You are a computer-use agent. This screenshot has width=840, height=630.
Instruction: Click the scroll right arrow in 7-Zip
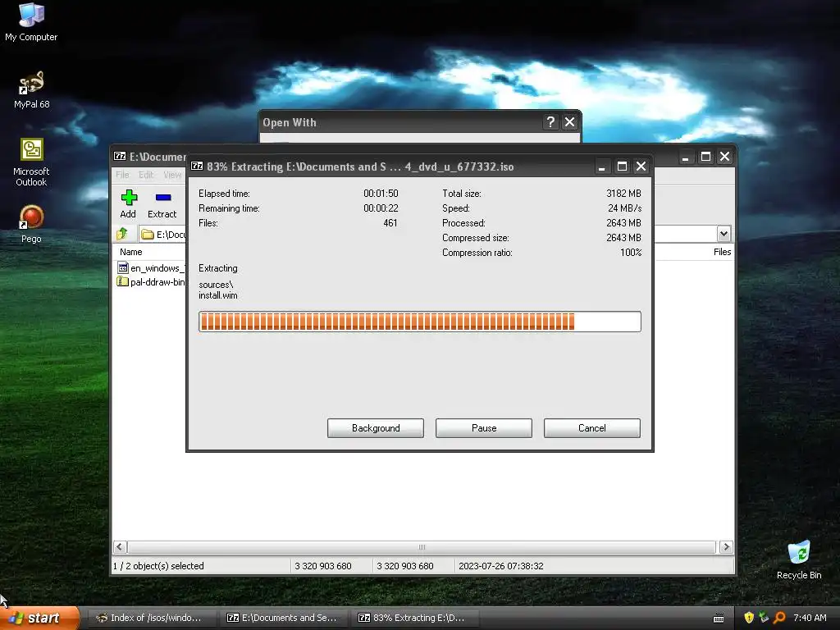tap(726, 547)
